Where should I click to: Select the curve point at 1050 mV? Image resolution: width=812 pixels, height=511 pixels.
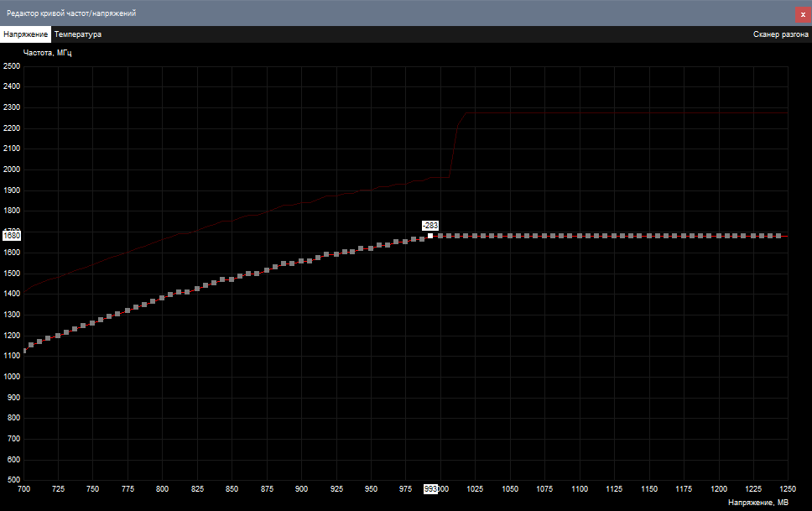point(510,236)
